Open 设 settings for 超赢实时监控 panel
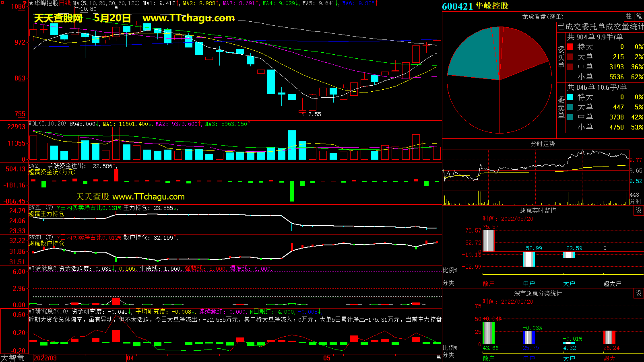The image size is (644, 362). click(638, 210)
